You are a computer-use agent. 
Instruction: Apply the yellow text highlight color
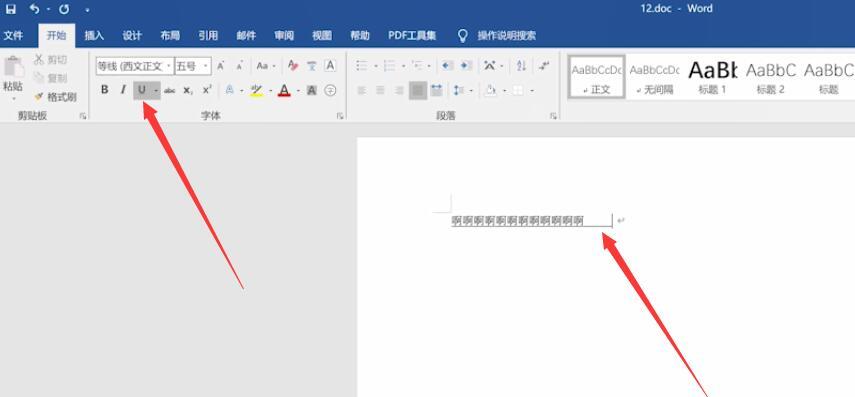257,91
